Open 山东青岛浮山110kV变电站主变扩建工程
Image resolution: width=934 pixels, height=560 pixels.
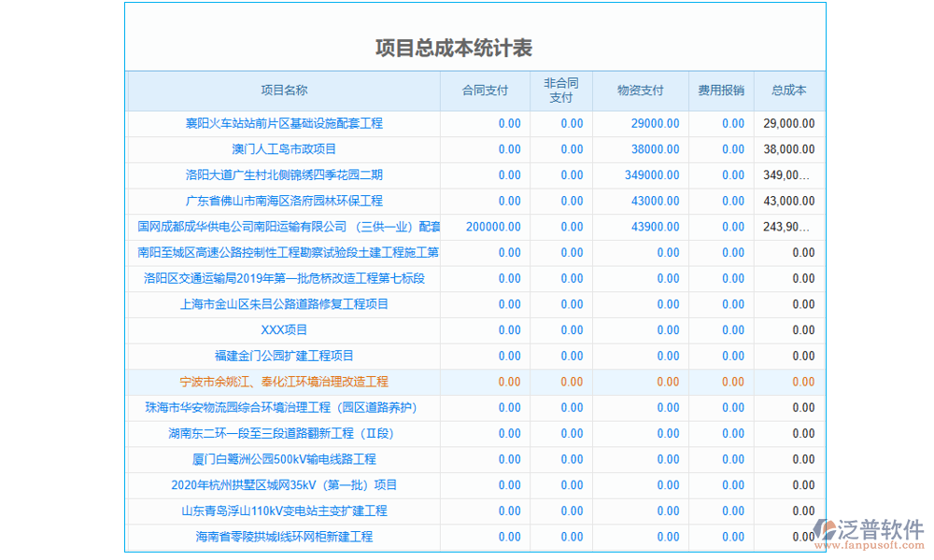pos(282,511)
